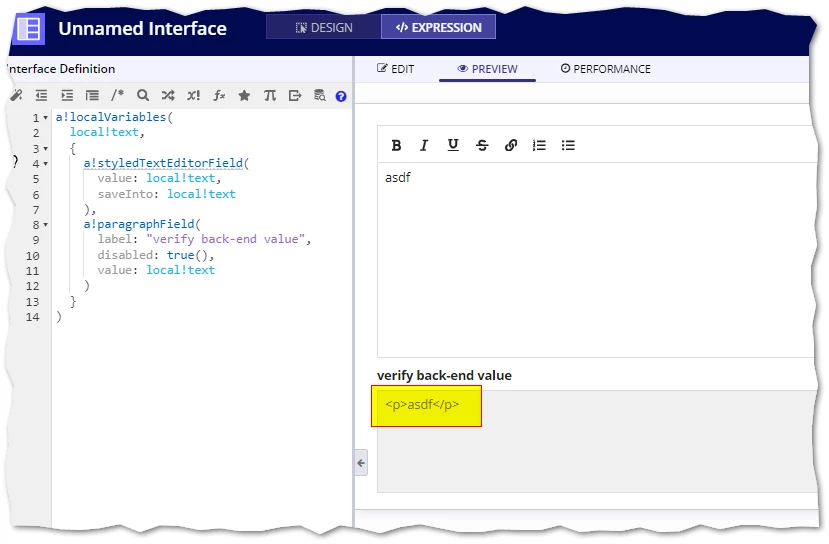Insert a numbered list in the editor
The width and height of the screenshot is (829, 544).
click(539, 145)
